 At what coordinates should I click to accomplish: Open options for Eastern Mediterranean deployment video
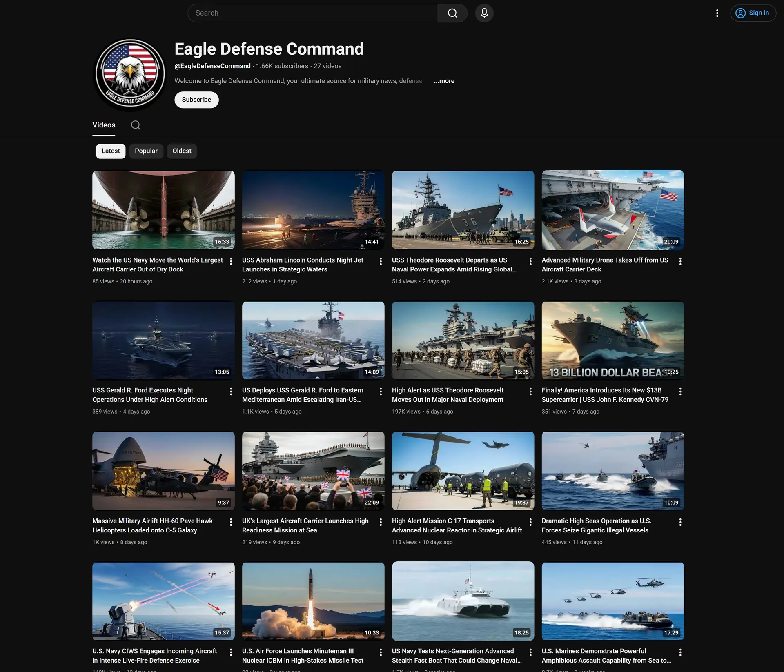point(381,392)
